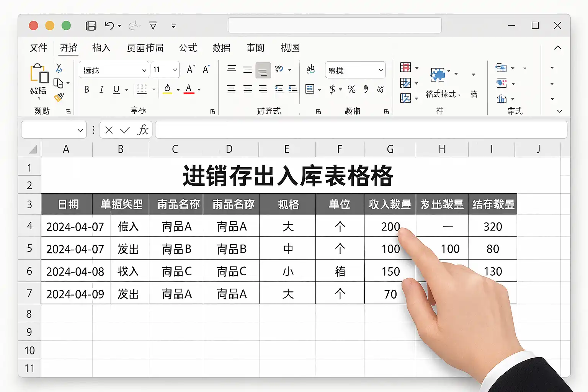Select column A via its header

(67, 149)
